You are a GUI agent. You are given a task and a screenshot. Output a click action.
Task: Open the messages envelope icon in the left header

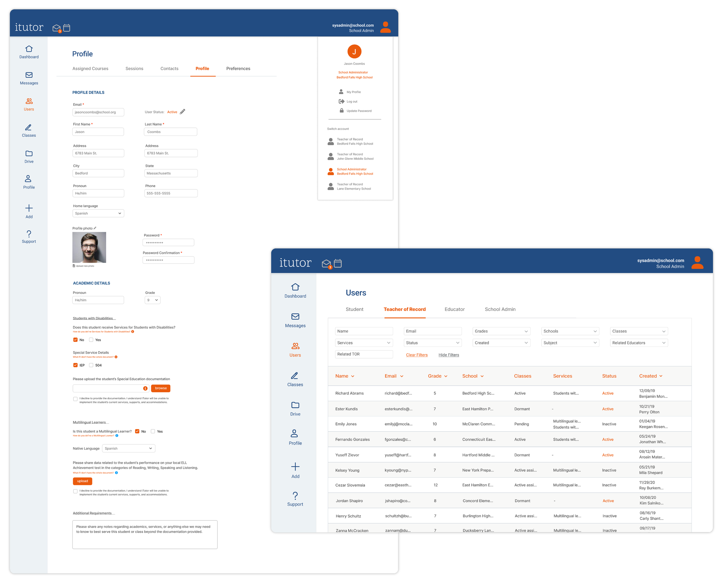(57, 28)
